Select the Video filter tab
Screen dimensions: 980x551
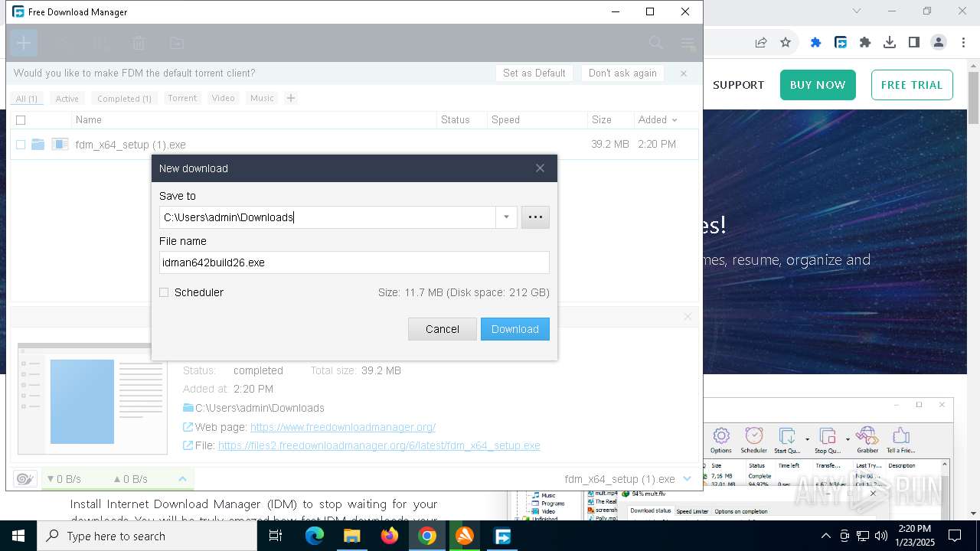pos(223,98)
